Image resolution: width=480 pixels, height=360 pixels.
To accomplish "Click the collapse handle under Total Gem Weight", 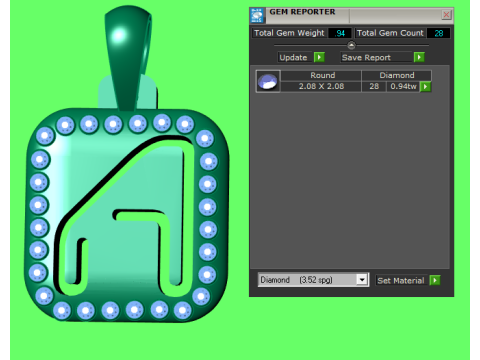I will [351, 45].
